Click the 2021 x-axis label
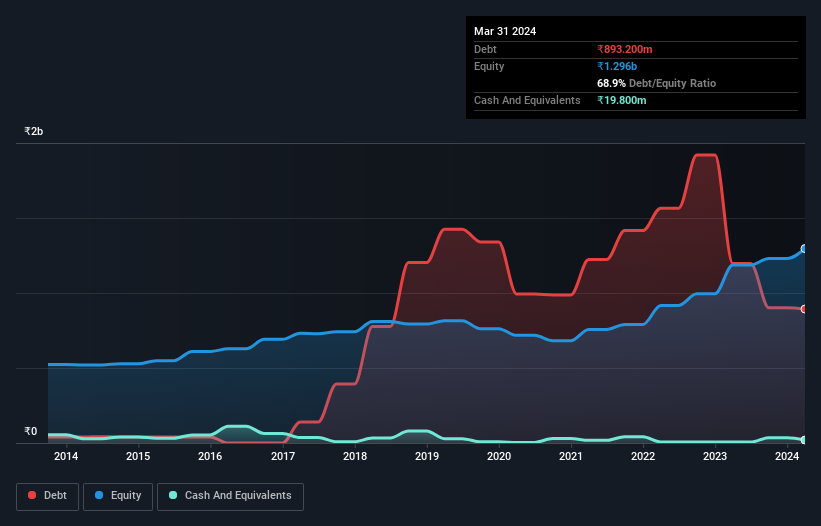 coord(571,456)
